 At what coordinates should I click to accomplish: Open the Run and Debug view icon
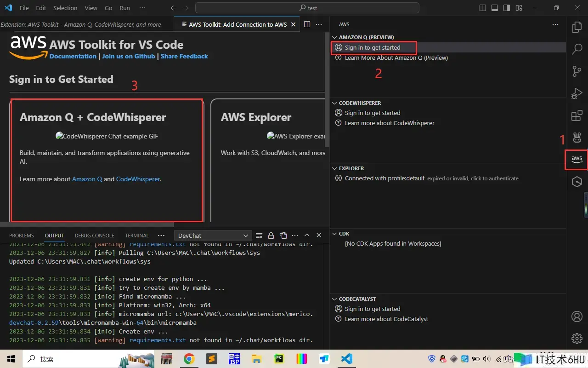click(577, 93)
